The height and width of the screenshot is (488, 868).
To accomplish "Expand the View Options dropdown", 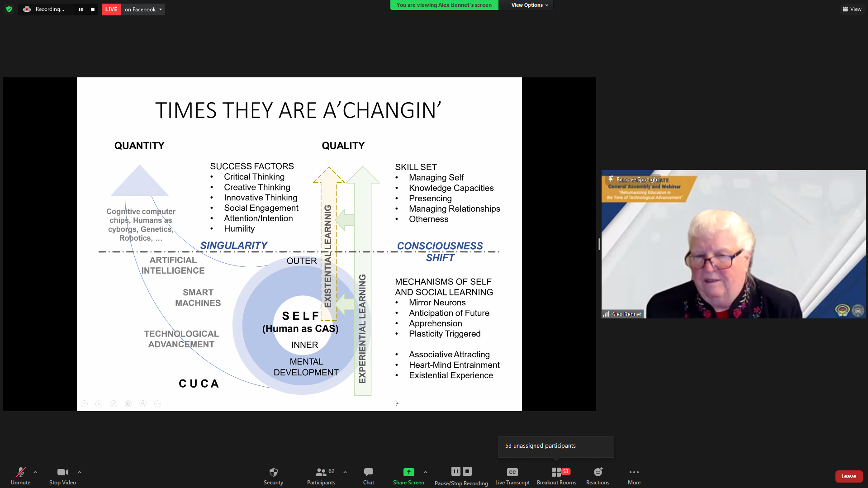I will (530, 5).
